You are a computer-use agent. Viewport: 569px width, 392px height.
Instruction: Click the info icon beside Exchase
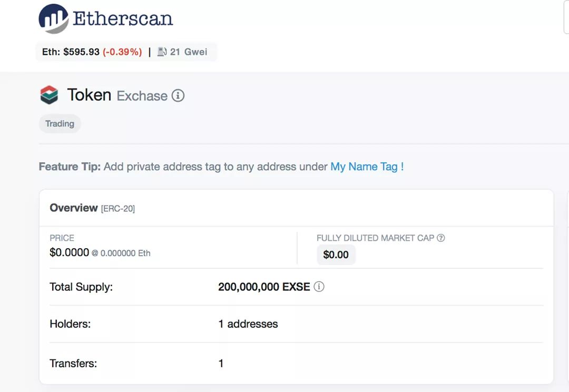178,96
